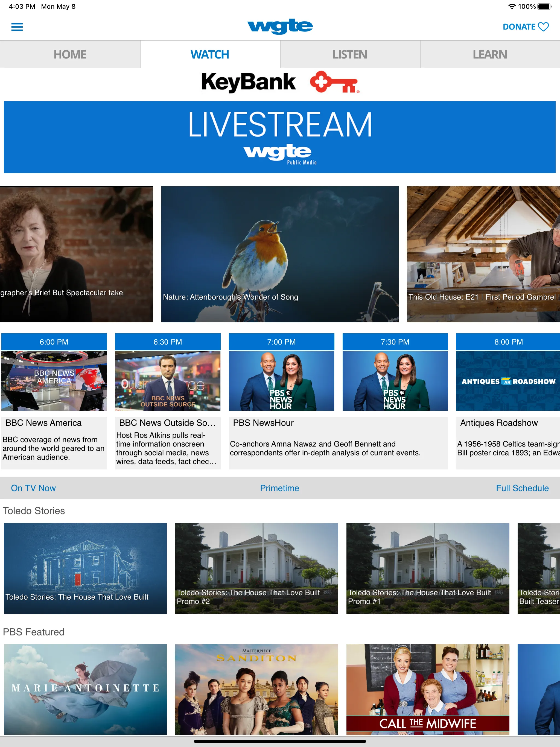Open the BBC News America thumbnail
Image resolution: width=560 pixels, height=747 pixels.
pos(54,381)
